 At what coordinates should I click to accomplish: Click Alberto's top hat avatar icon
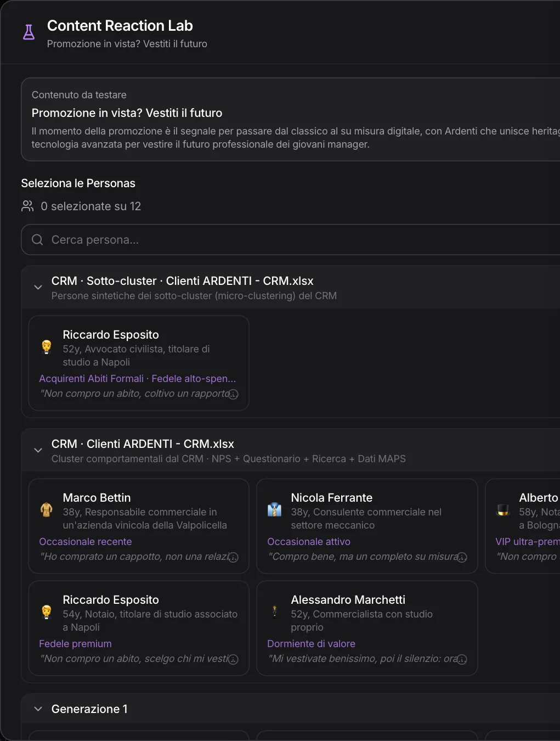503,510
